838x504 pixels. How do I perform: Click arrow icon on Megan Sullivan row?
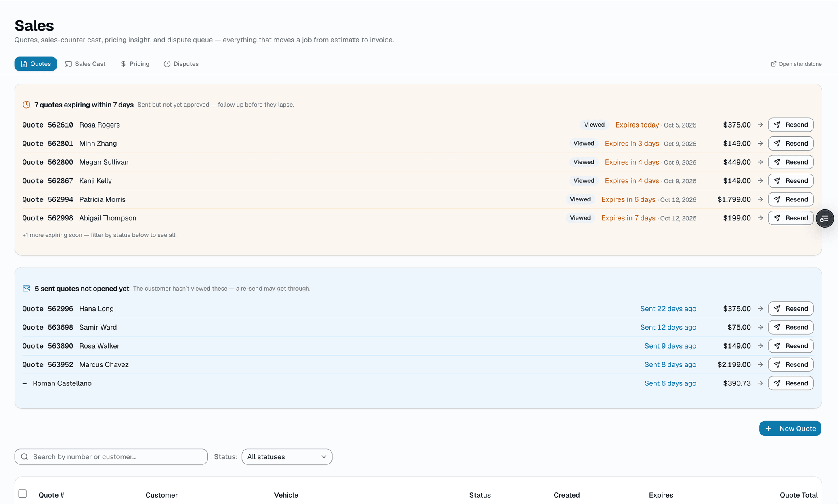[760, 162]
